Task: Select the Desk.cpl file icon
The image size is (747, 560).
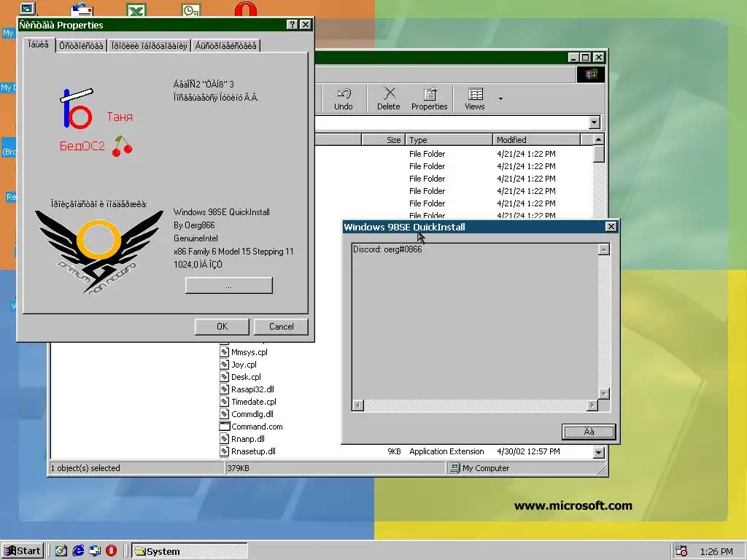Action: coord(225,377)
